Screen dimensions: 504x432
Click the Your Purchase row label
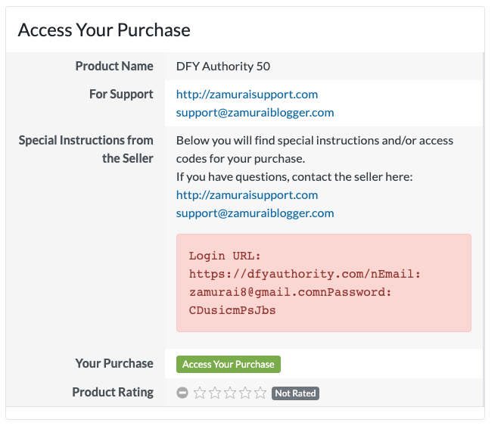pyautogui.click(x=114, y=364)
